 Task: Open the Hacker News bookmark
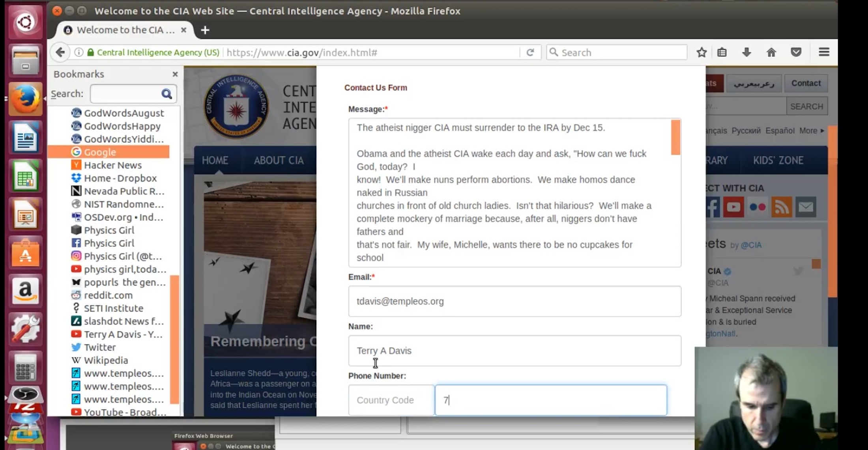pyautogui.click(x=112, y=165)
